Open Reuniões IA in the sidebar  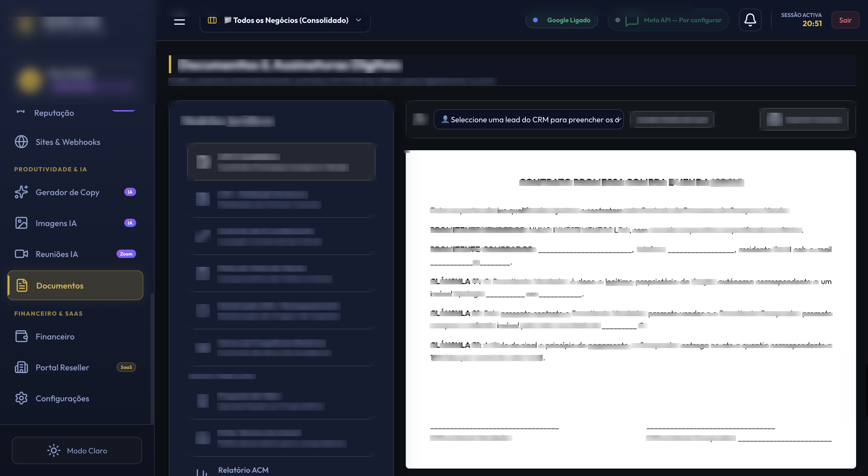pyautogui.click(x=75, y=254)
